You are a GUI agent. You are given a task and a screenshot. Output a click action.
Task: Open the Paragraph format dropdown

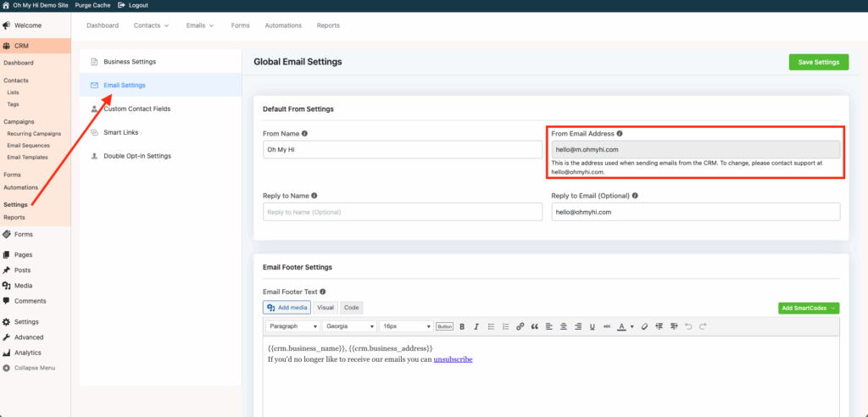coord(292,326)
